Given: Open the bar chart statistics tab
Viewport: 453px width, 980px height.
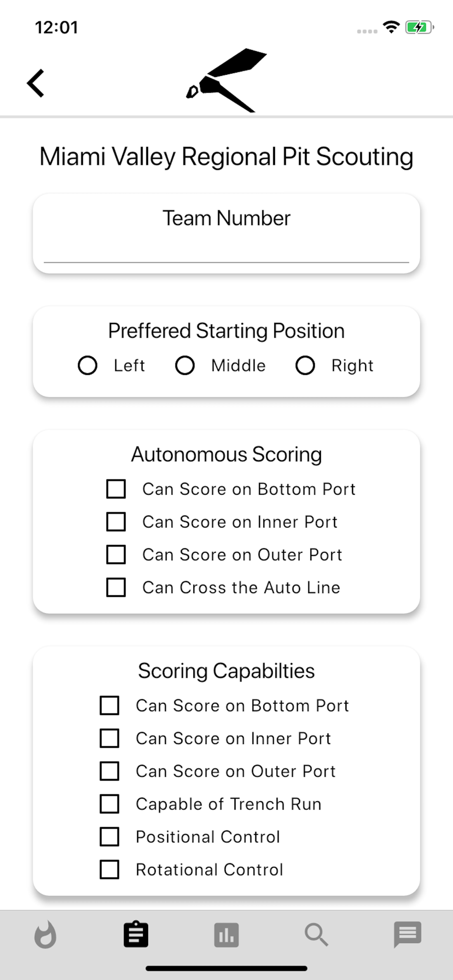Looking at the screenshot, I should [x=226, y=935].
